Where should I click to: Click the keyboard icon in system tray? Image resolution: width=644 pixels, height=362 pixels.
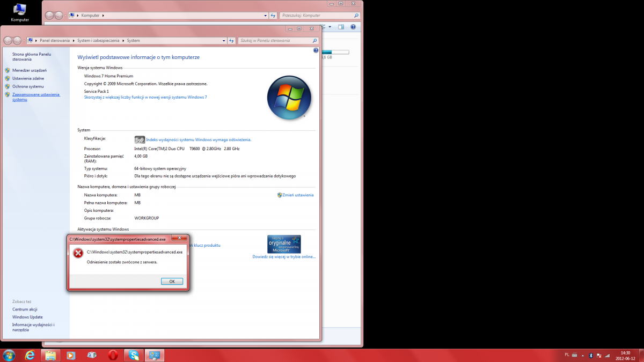pos(575,355)
